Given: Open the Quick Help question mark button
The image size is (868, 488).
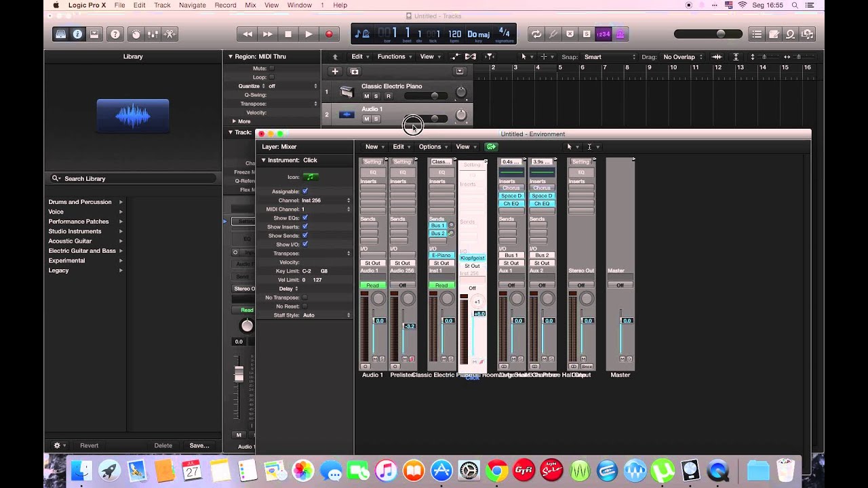Looking at the screenshot, I should pyautogui.click(x=115, y=34).
